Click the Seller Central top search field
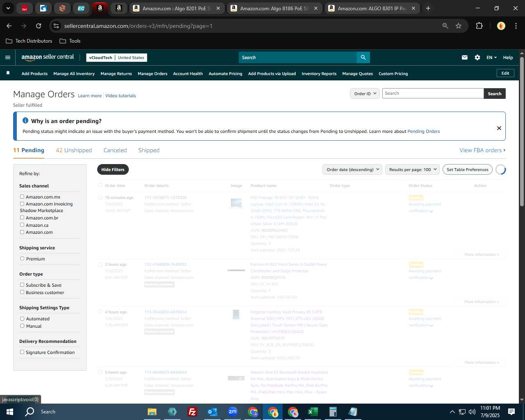This screenshot has height=420, width=525. tap(298, 57)
